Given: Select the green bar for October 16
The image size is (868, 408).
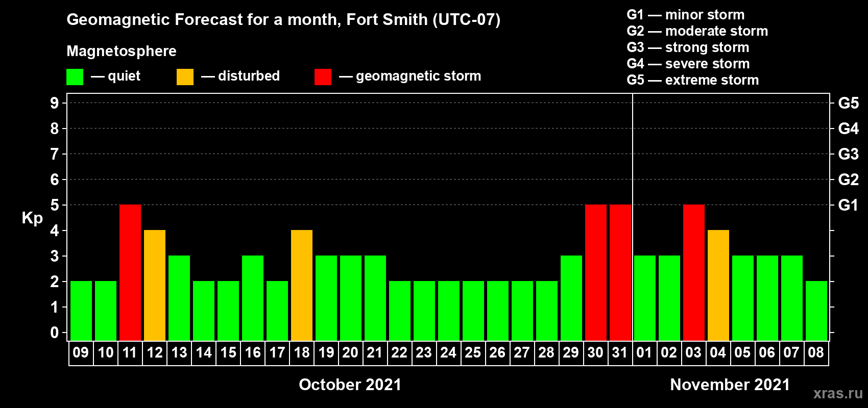Looking at the screenshot, I should (x=253, y=298).
